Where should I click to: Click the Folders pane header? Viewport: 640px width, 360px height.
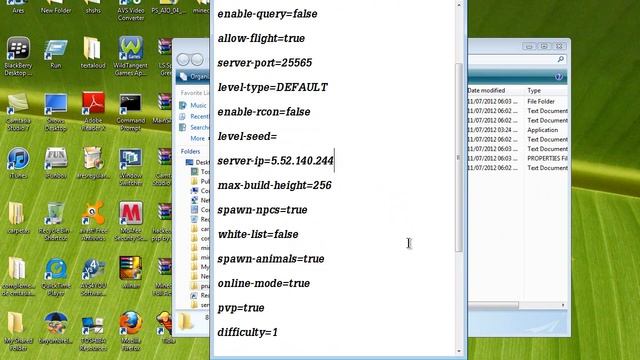click(x=191, y=151)
